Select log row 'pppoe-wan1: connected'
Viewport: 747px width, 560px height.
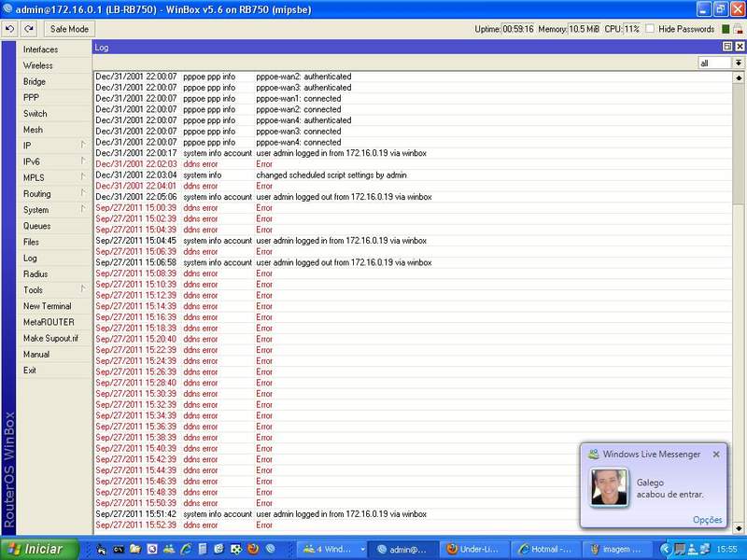coord(413,99)
